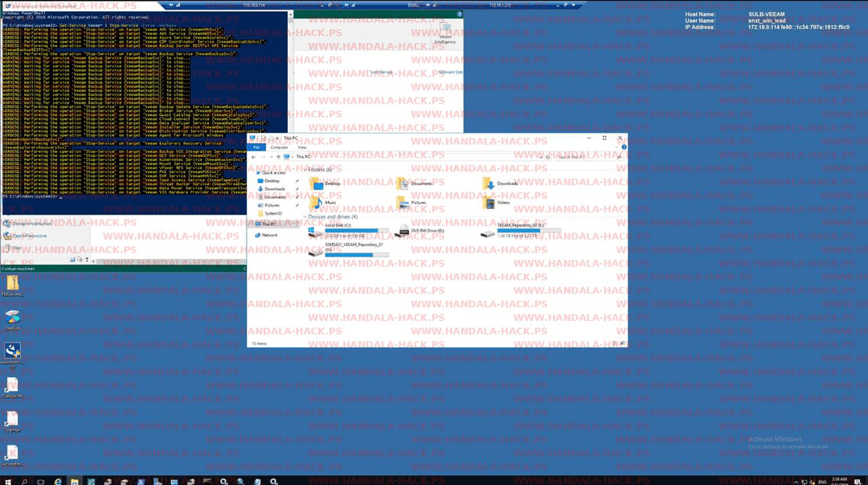Open Explorer help button
This screenshot has height=485, width=868.
click(624, 147)
